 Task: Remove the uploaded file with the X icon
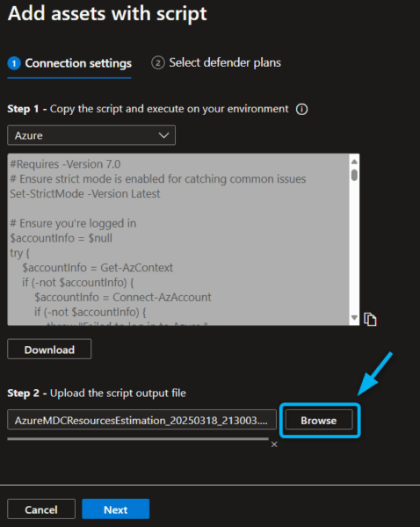click(274, 444)
